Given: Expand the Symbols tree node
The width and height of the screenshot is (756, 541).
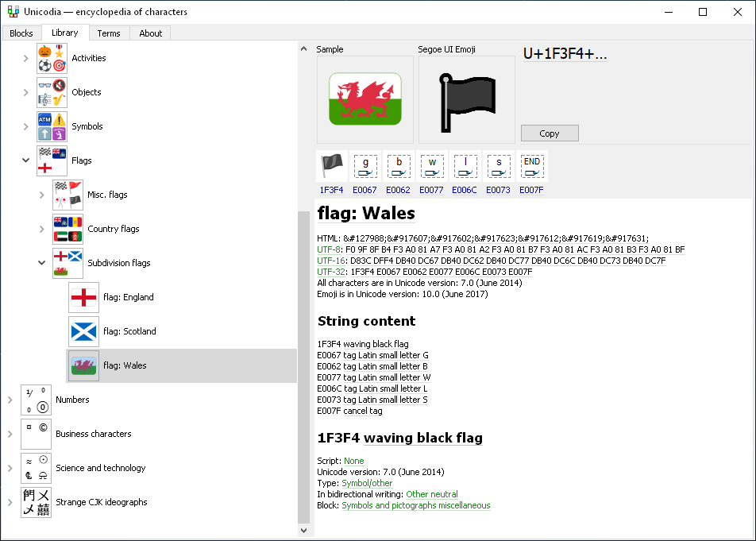Looking at the screenshot, I should (x=26, y=127).
